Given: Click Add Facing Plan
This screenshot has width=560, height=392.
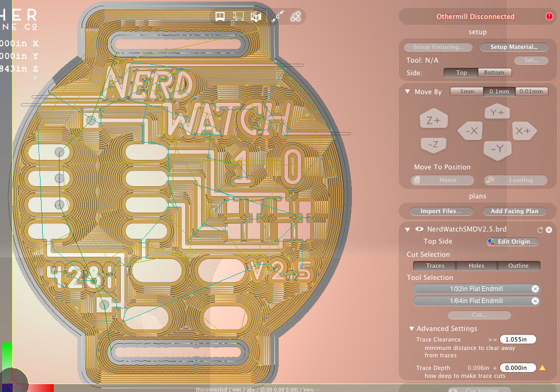Looking at the screenshot, I should click(514, 211).
